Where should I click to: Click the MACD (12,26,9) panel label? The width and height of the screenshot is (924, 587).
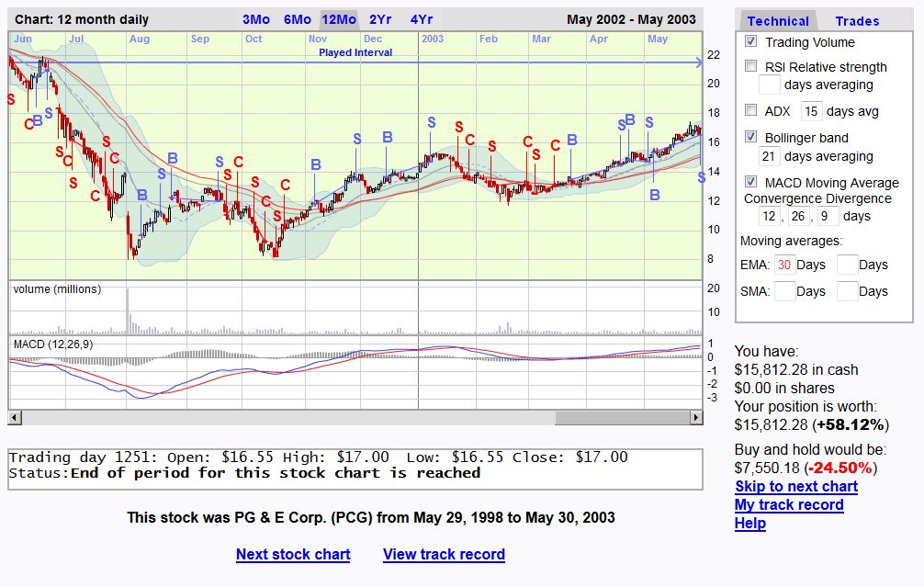[53, 344]
